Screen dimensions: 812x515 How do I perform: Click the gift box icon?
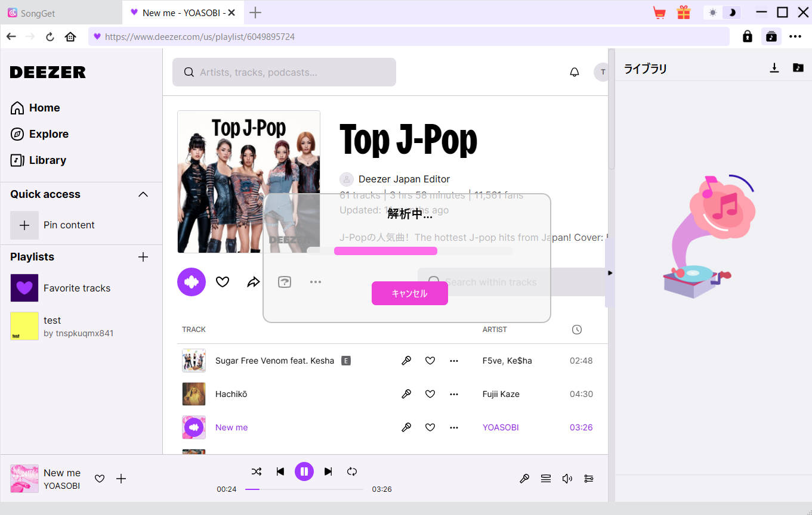pos(683,13)
